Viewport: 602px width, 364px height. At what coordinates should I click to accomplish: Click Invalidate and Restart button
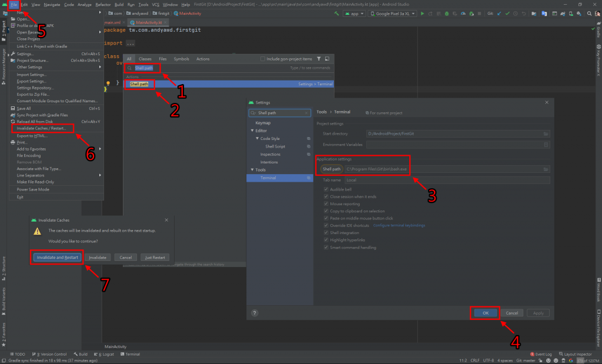(x=57, y=257)
